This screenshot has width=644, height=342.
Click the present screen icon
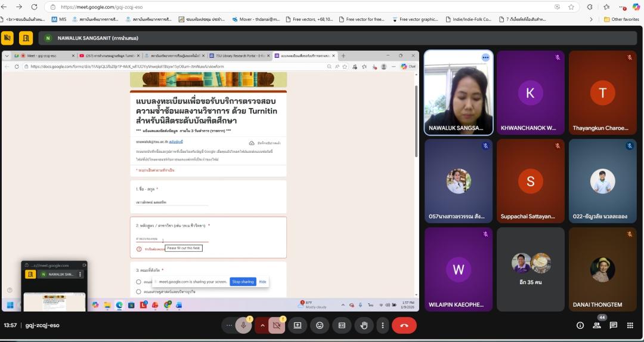pos(298,325)
